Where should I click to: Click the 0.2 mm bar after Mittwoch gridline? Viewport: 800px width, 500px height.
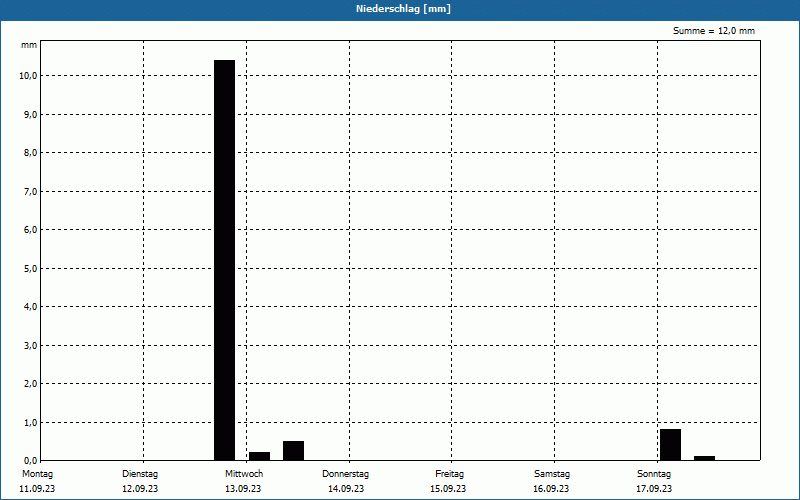pyautogui.click(x=259, y=456)
